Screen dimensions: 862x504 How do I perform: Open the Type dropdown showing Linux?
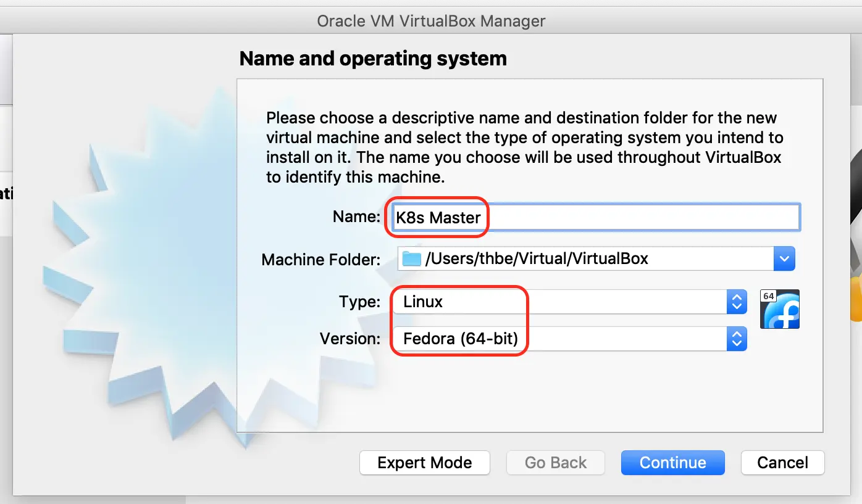[556, 302]
